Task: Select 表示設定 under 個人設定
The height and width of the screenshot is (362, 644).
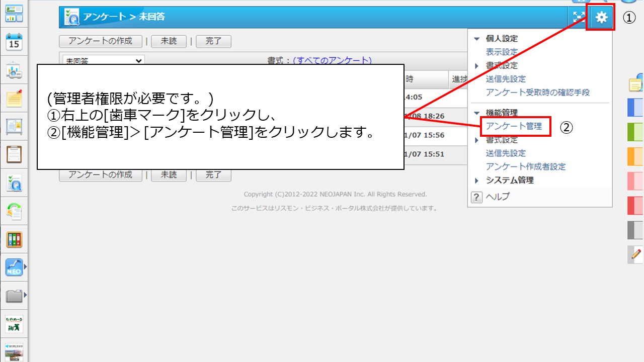Action: 502,52
